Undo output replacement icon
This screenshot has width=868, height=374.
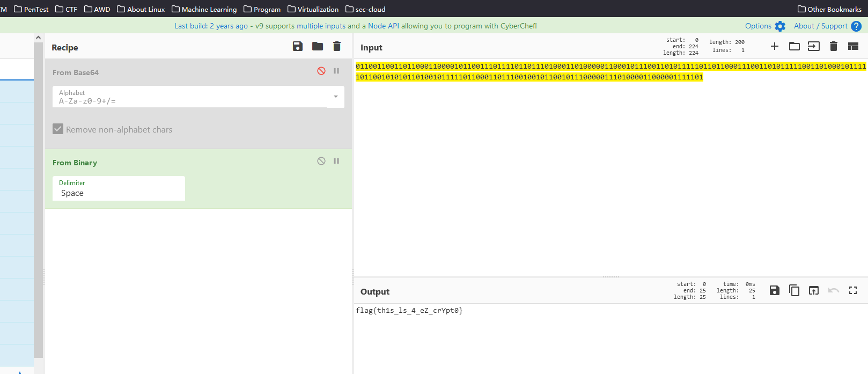tap(834, 290)
